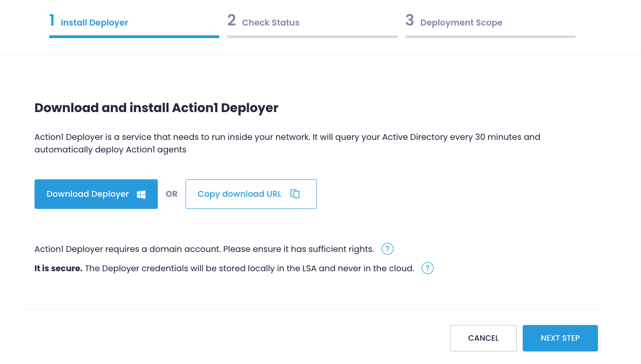641x364 pixels.
Task: Click the Download and install Action1 Deployer heading
Action: 156,108
